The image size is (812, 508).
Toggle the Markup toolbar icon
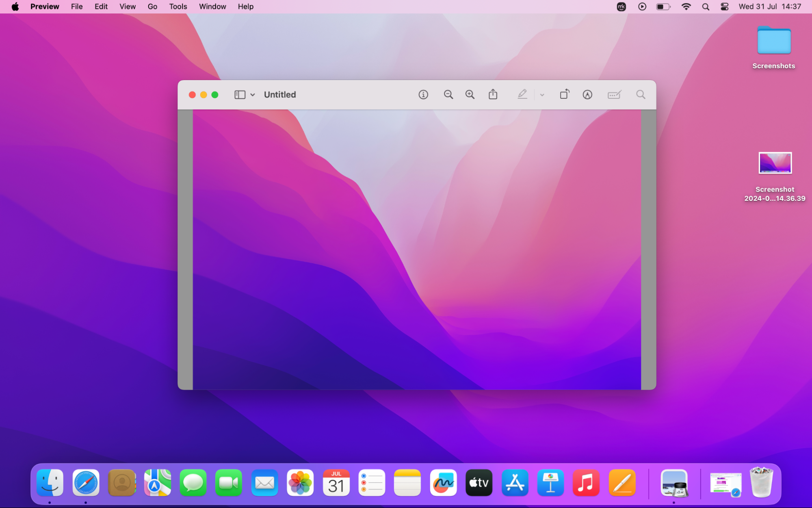click(x=587, y=95)
